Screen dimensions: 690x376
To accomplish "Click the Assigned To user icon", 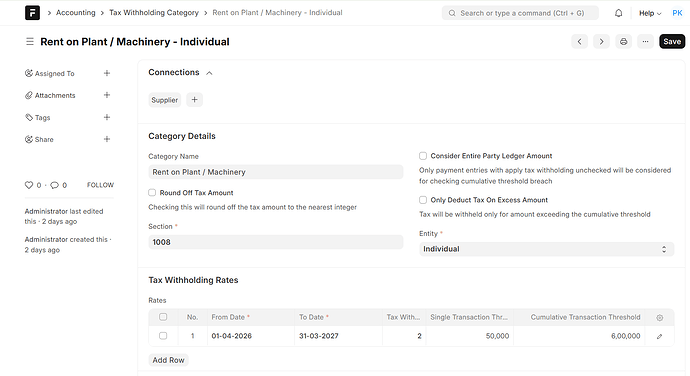I will coord(29,73).
